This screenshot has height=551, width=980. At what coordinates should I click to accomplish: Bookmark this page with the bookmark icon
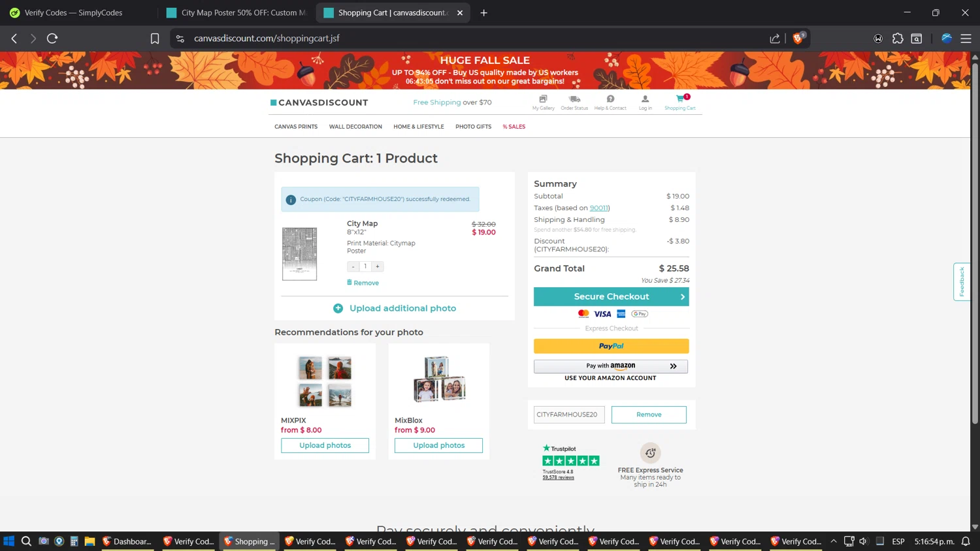pyautogui.click(x=155, y=39)
